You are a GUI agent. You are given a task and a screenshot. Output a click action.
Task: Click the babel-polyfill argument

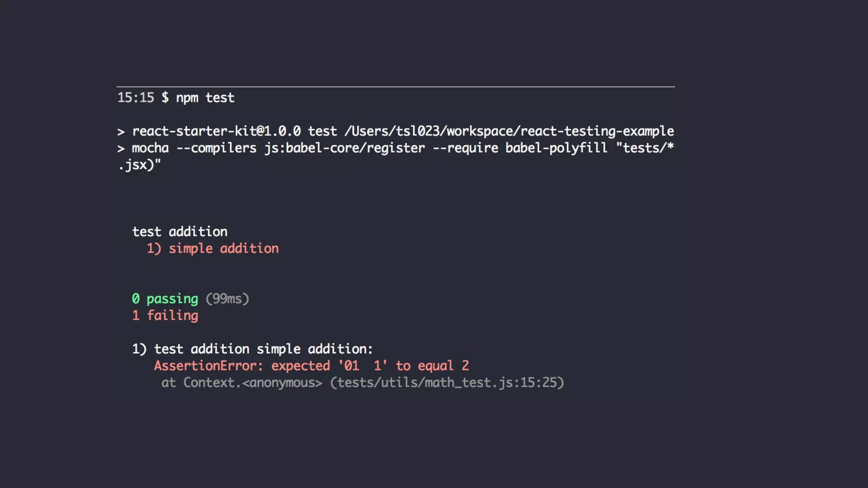556,148
